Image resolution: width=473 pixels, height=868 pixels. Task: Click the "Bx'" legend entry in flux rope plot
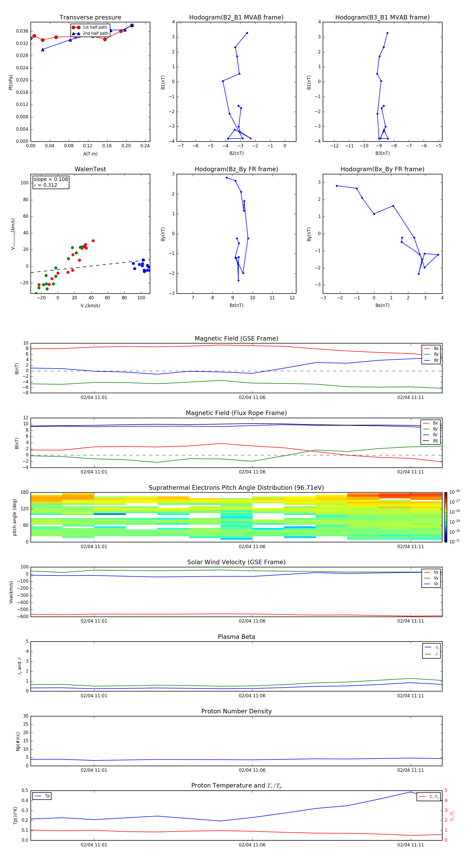click(x=431, y=423)
